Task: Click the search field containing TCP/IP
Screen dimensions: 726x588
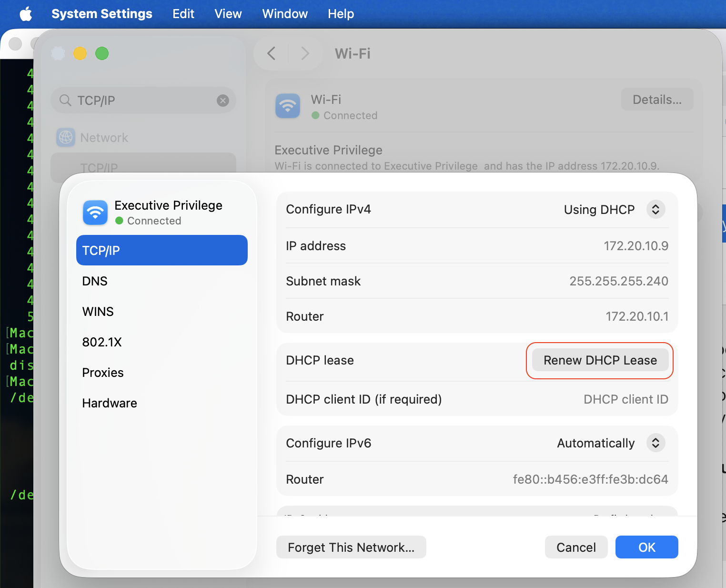Action: pyautogui.click(x=143, y=101)
